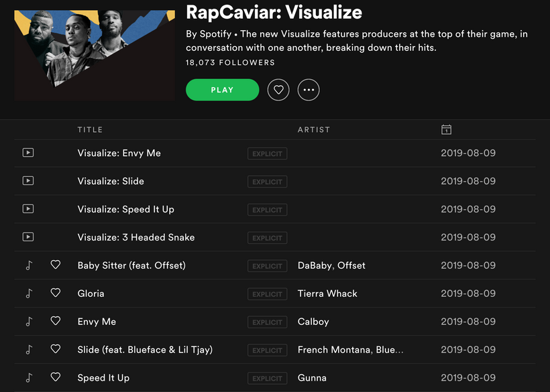Screen dimensions: 550x392
Task: Select the Visualize: Speed It Up title
Action: [126, 210]
